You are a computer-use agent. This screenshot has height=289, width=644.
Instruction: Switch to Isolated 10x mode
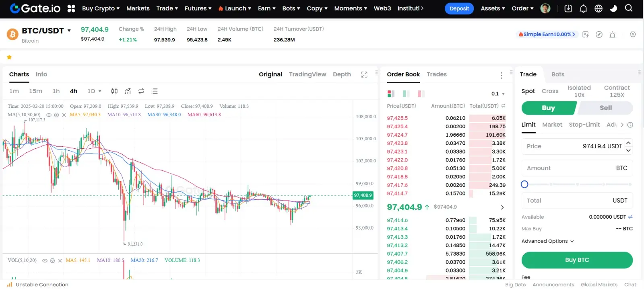click(579, 91)
